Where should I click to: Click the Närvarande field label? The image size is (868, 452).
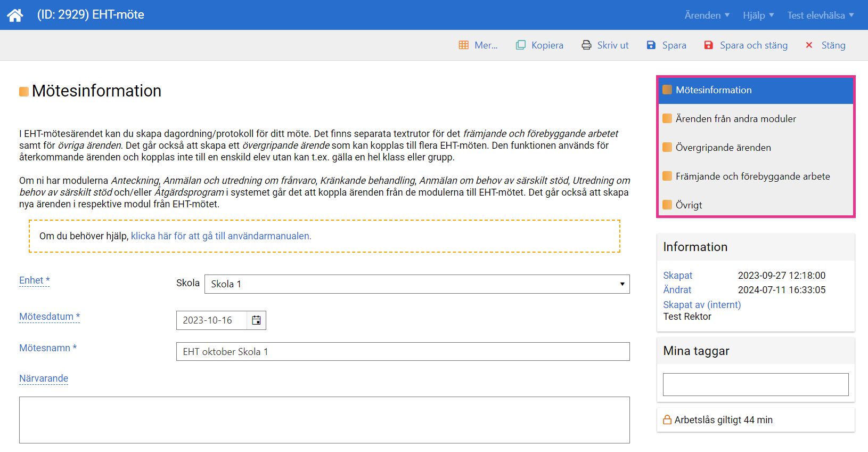44,378
